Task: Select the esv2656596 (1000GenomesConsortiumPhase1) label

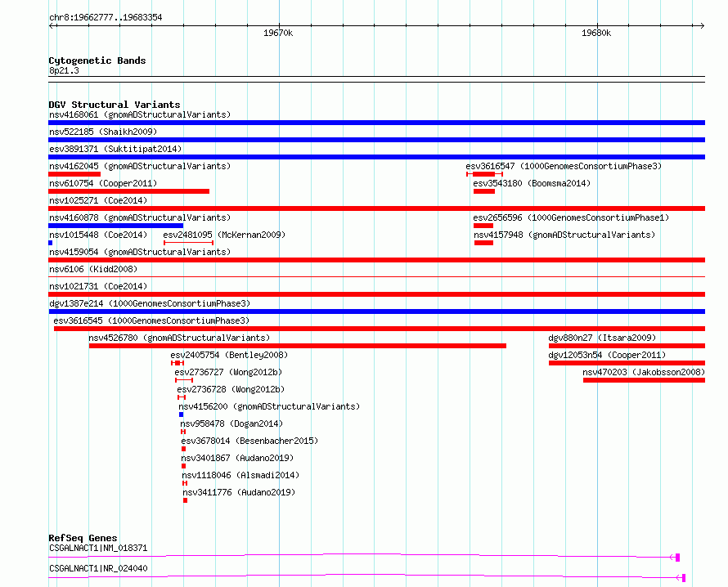Action: pyautogui.click(x=571, y=217)
